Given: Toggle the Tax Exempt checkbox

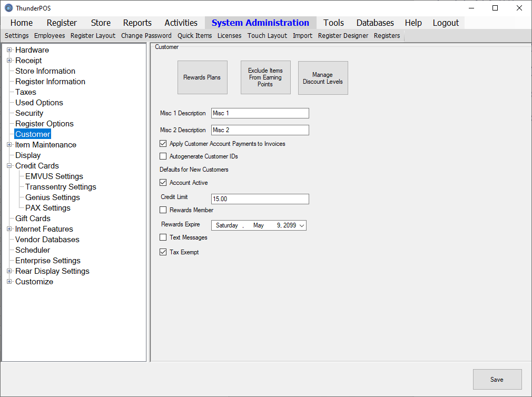Looking at the screenshot, I should click(x=163, y=252).
